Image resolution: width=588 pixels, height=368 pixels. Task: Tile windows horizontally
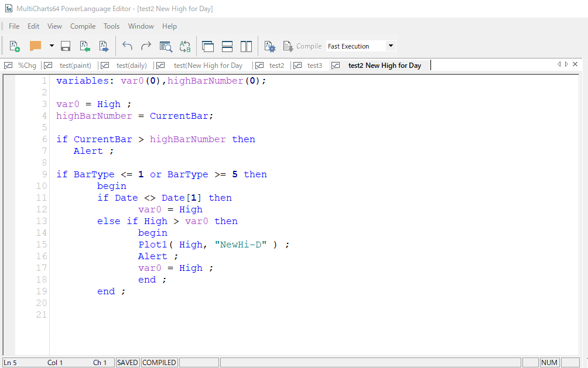click(x=227, y=46)
